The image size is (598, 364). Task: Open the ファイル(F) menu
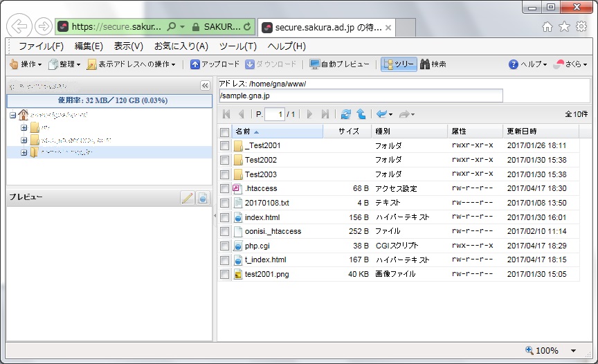(41, 46)
